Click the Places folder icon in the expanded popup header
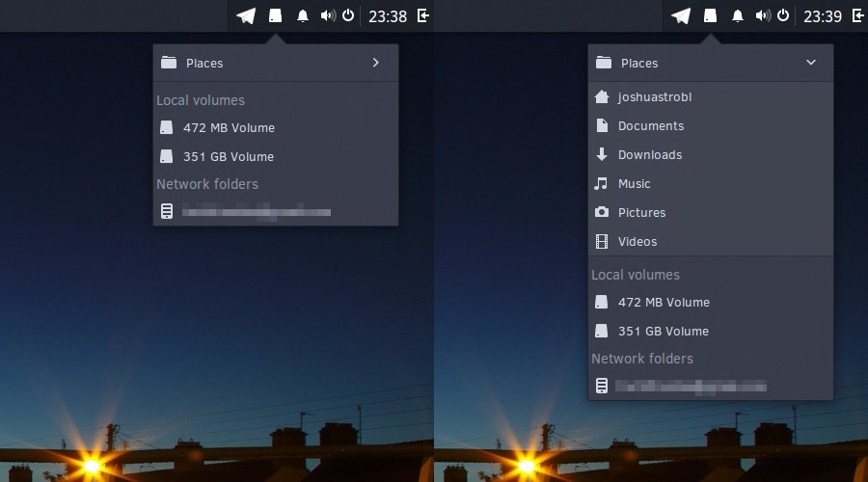 coord(605,63)
